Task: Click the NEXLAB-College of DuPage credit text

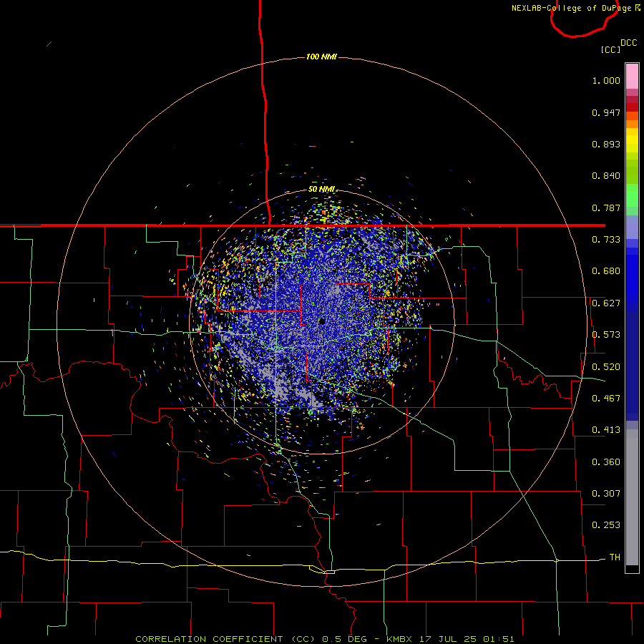Action: (571, 8)
